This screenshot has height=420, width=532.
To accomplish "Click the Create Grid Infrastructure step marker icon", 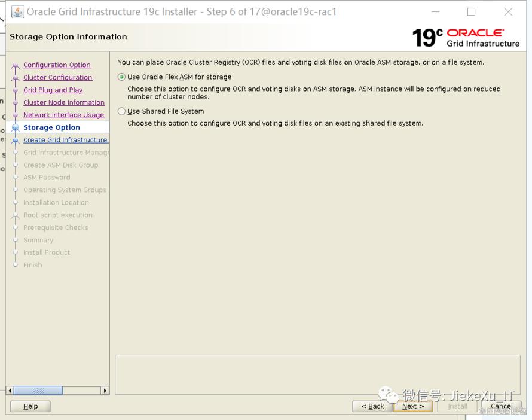I will click(x=16, y=140).
